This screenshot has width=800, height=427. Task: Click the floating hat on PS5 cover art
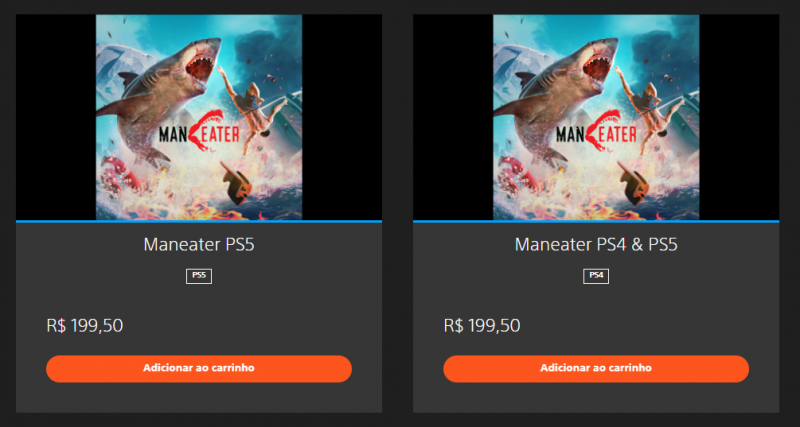[236, 182]
